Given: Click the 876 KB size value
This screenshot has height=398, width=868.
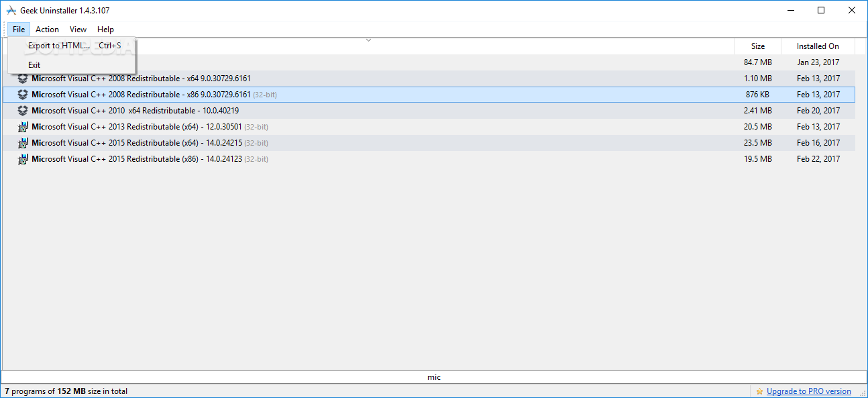Looking at the screenshot, I should (x=757, y=95).
